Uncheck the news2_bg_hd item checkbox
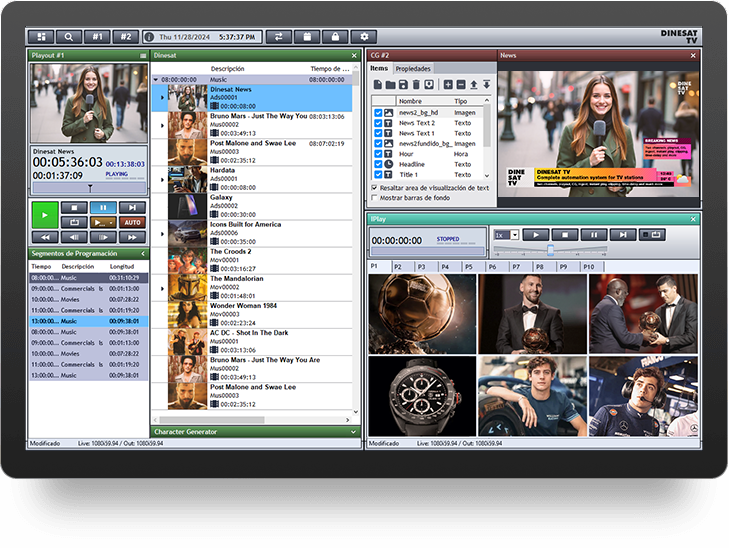The width and height of the screenshot is (729, 548). point(378,113)
